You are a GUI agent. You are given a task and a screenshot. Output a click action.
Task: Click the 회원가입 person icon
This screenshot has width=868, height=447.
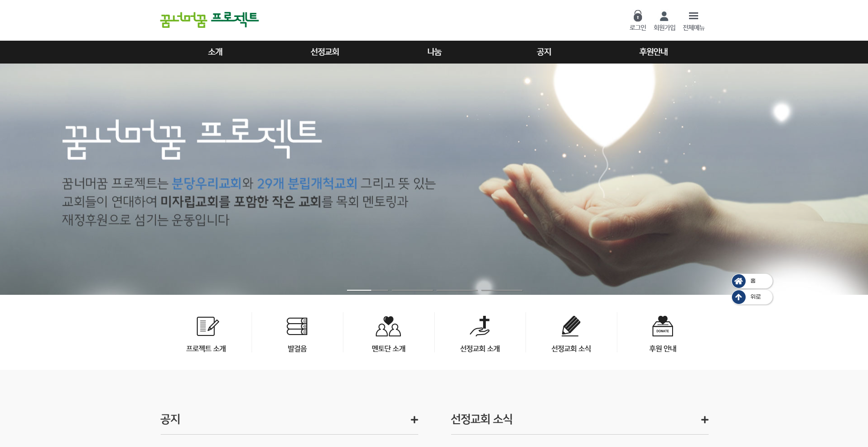pyautogui.click(x=664, y=16)
